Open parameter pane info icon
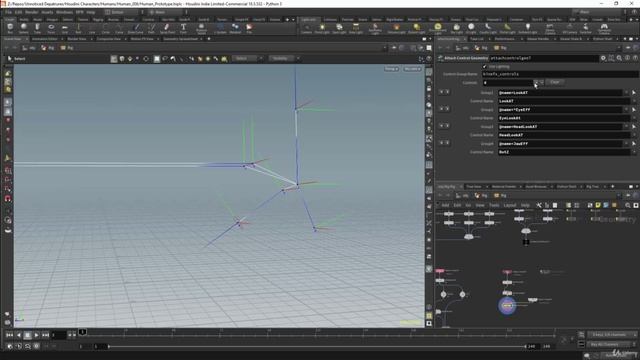 [627, 58]
